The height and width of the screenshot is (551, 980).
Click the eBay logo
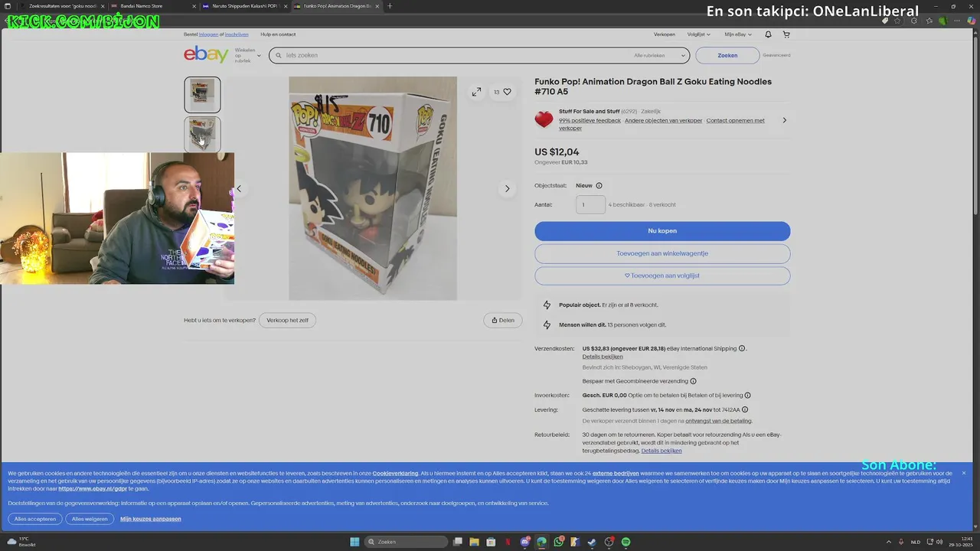click(x=206, y=54)
